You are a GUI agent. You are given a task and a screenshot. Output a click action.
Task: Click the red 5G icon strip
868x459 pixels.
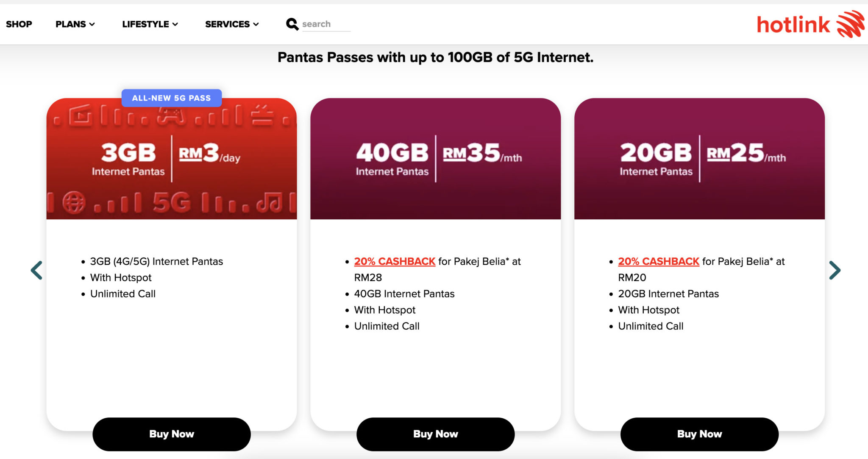point(171,202)
